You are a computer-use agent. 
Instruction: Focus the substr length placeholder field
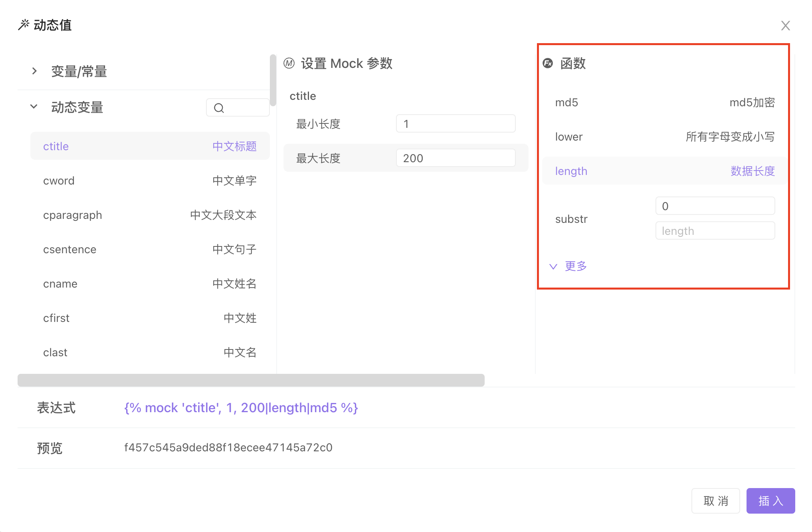point(715,231)
